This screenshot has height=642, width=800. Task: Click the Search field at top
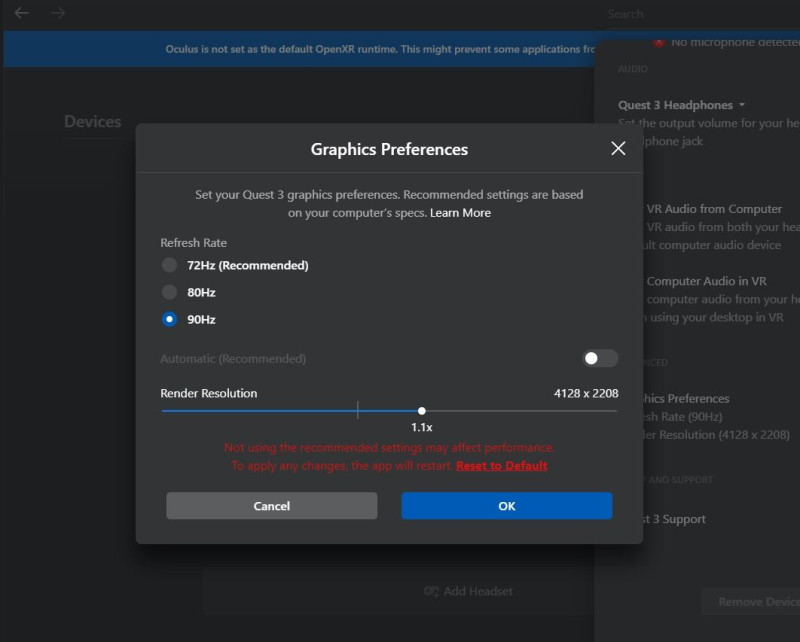click(x=702, y=14)
